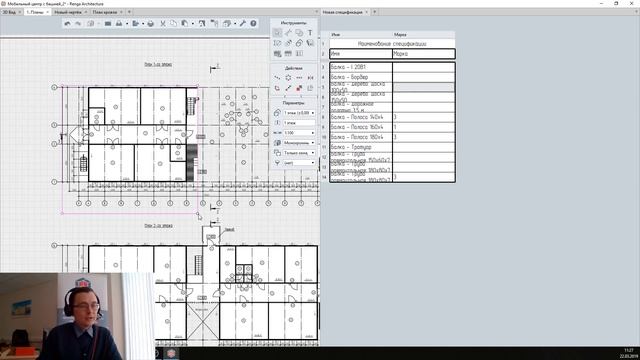640x360 pixels.
Task: Click the Export icon in the toolbar
Action: click(x=136, y=24)
